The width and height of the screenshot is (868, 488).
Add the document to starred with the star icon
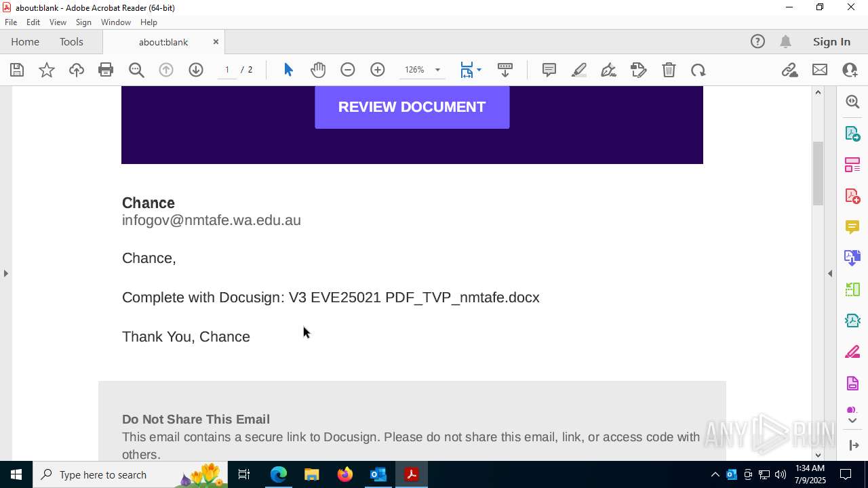[x=47, y=70]
